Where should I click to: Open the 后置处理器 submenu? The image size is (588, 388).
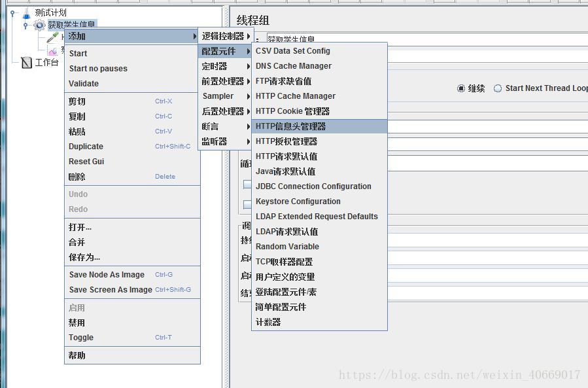point(225,111)
